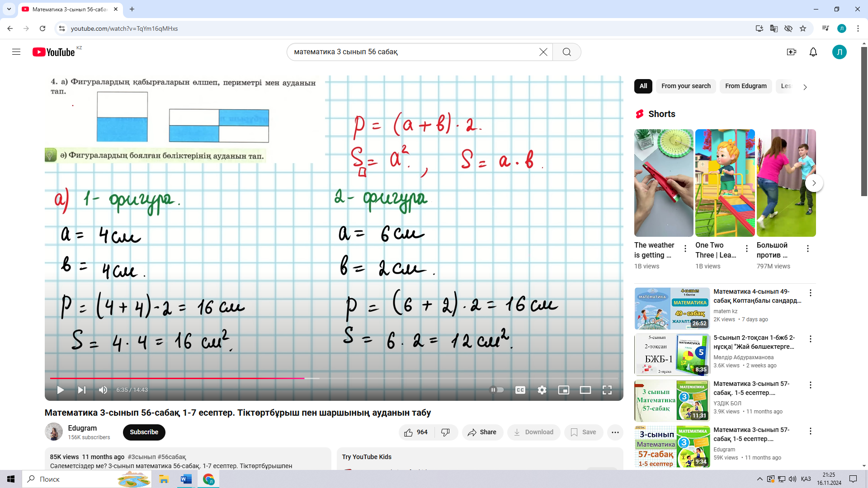This screenshot has height=488, width=868.
Task: Expand filter chips with right chevron
Action: click(805, 87)
